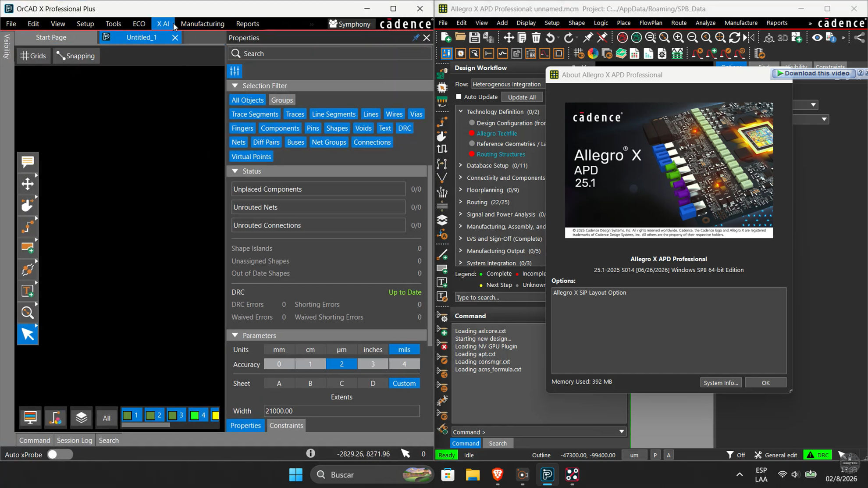Toggle the Vias selection filter
868x488 pixels.
tap(416, 114)
